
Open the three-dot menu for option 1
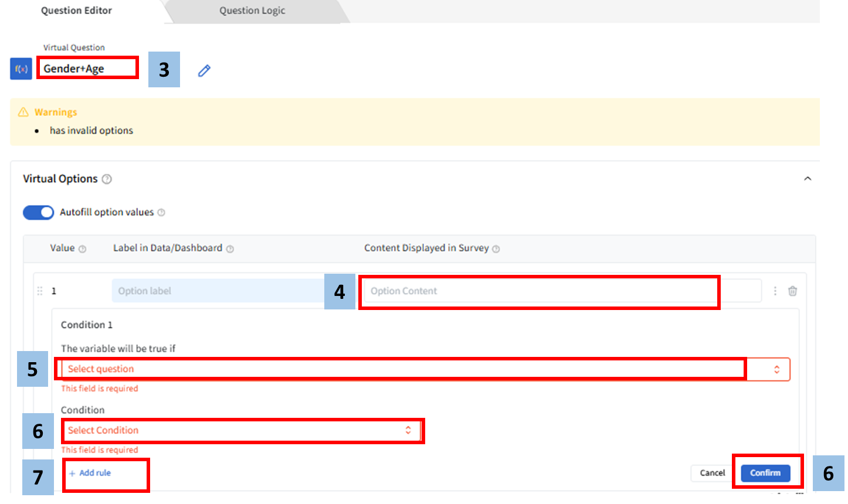click(x=775, y=291)
